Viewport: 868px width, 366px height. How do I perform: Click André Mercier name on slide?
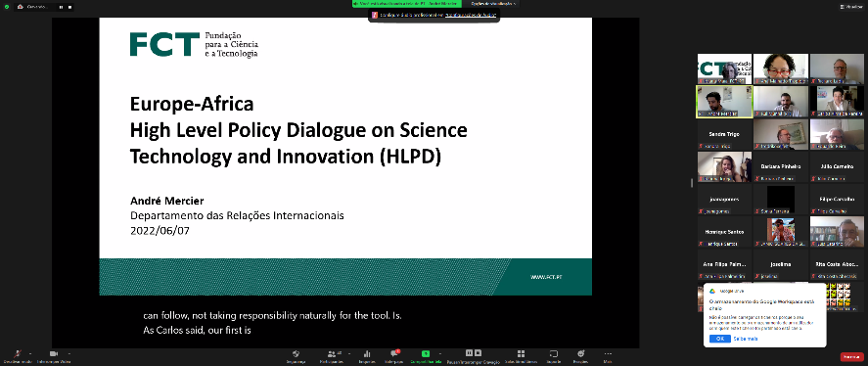pyautogui.click(x=167, y=201)
